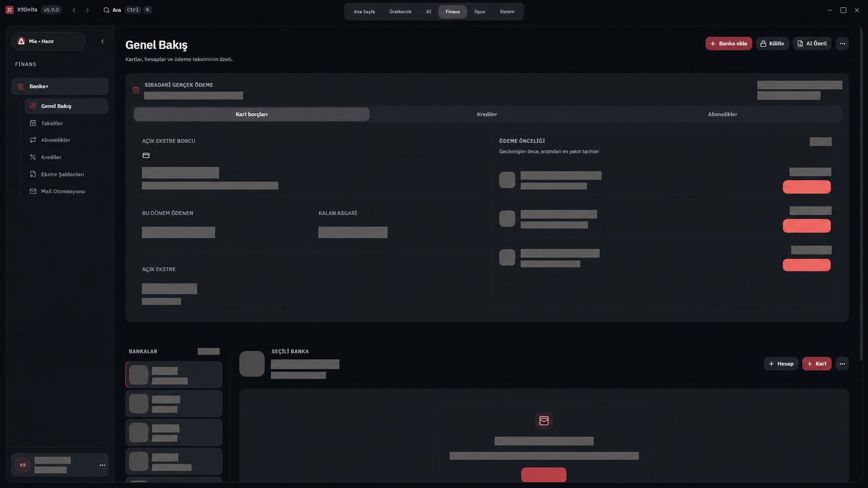Select the Kart borçları tab
The width and height of the screenshot is (868, 488).
[x=252, y=114]
